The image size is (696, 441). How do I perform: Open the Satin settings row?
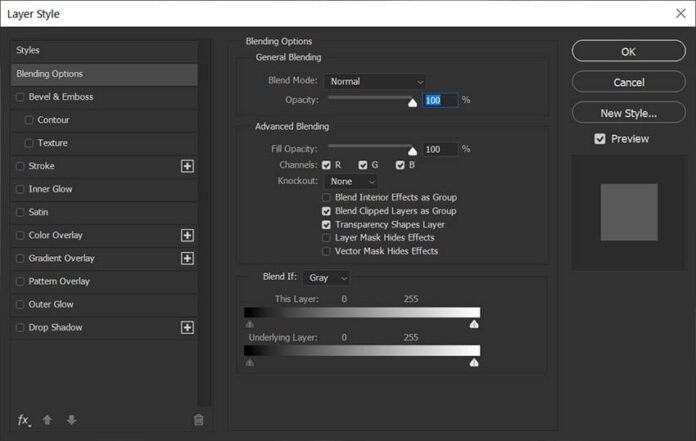click(104, 212)
